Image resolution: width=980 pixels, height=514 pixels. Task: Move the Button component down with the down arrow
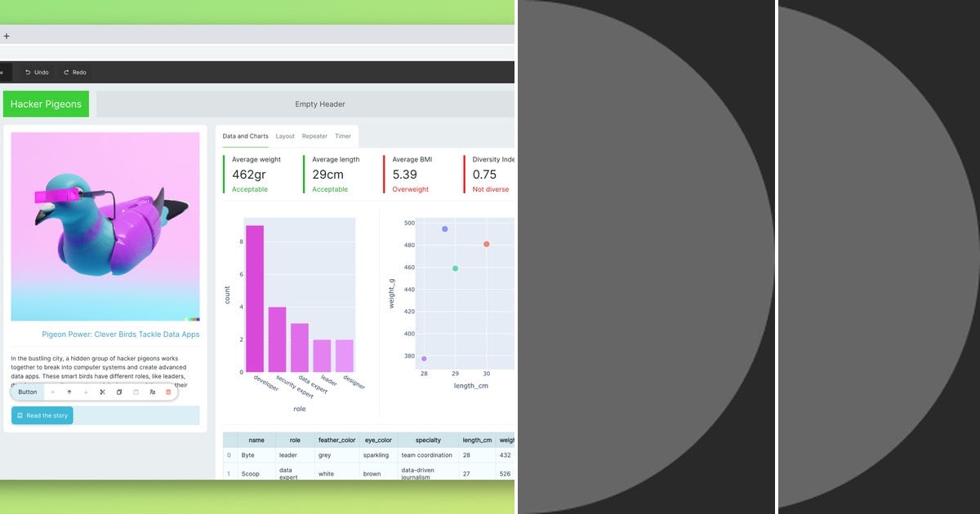click(86, 392)
